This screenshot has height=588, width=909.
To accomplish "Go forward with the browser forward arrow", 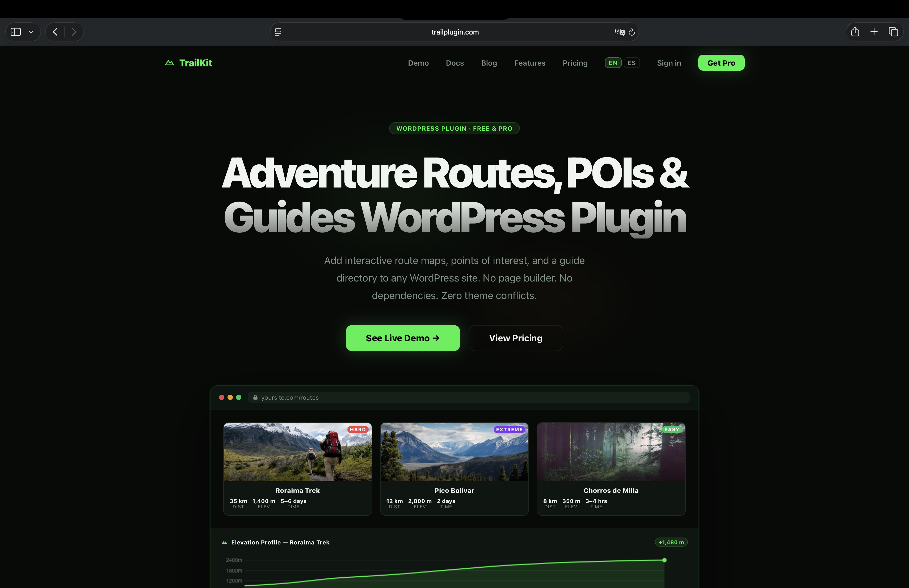I will [74, 32].
